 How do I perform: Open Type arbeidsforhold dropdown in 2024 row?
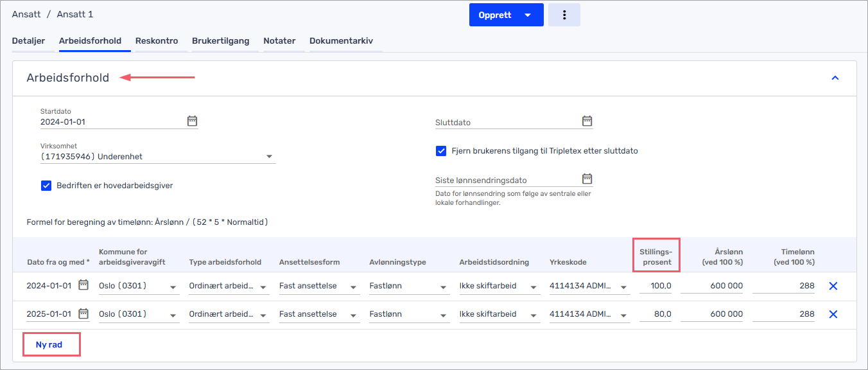[229, 286]
